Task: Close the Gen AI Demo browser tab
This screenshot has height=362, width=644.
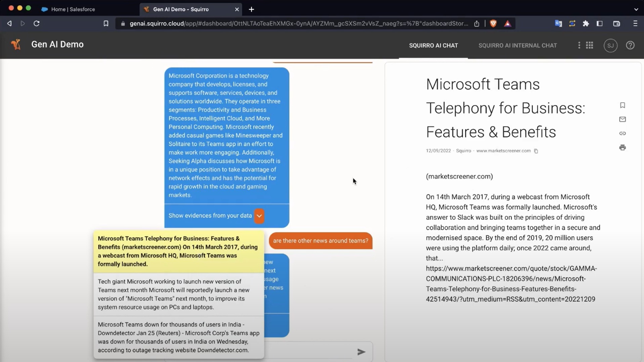Action: (x=237, y=9)
